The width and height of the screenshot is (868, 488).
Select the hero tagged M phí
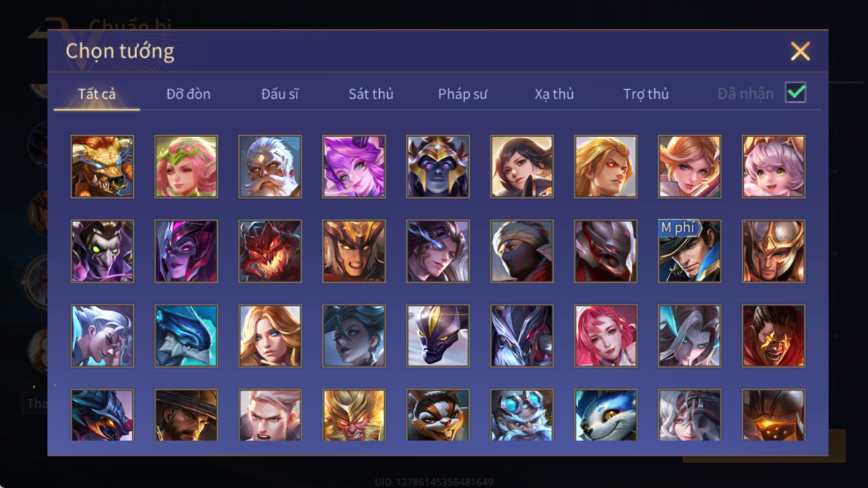coord(690,251)
